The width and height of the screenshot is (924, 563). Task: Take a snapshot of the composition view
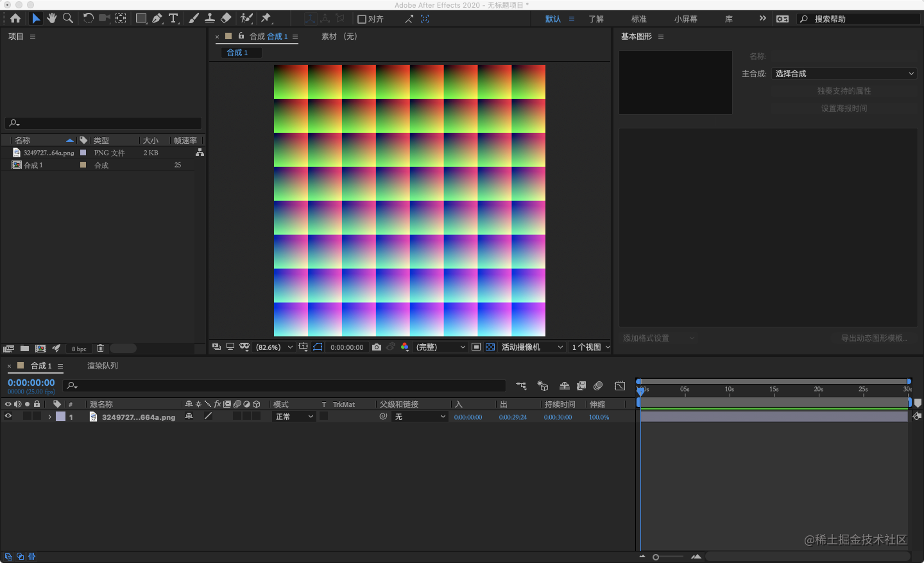[376, 347]
